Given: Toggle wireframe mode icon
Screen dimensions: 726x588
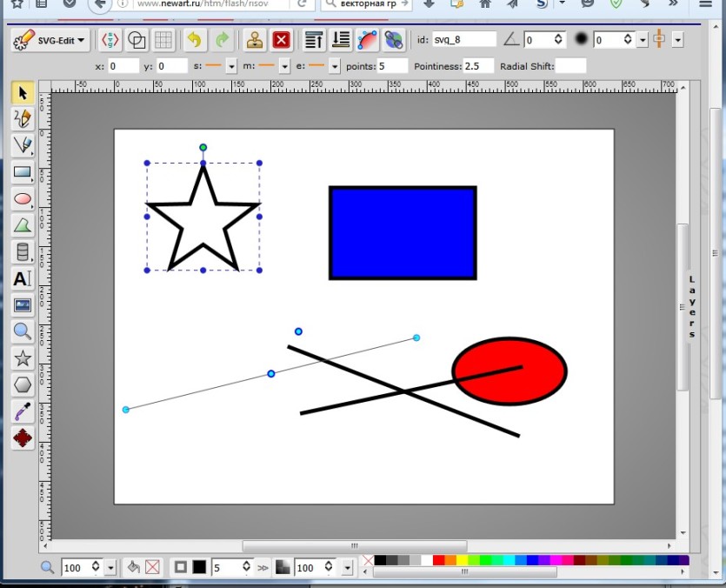Looking at the screenshot, I should pyautogui.click(x=137, y=40).
